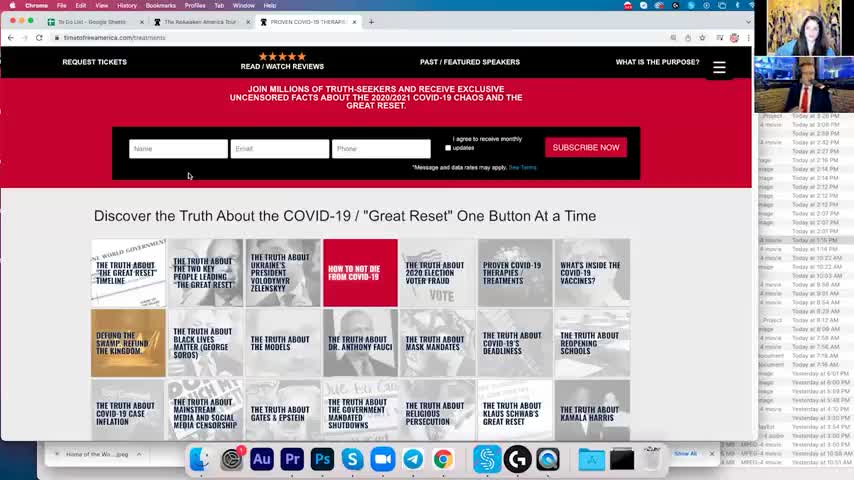Image resolution: width=854 pixels, height=480 pixels.
Task: Open the Chrome three-dot menu
Action: click(x=748, y=38)
